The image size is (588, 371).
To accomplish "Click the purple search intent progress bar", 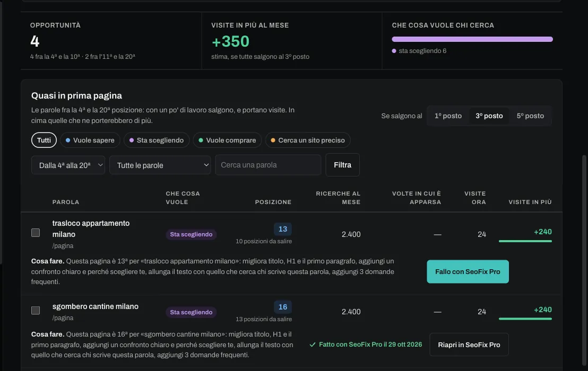I will tap(472, 39).
